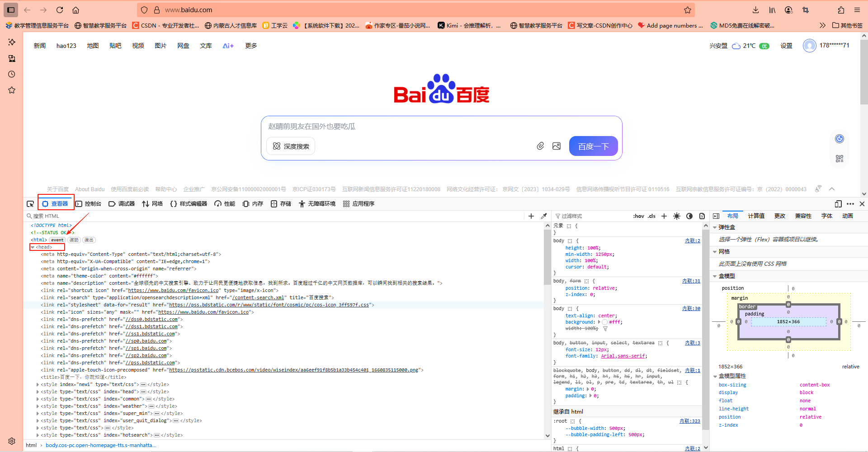
Task: Toggle print media simulation page icon
Action: (702, 216)
